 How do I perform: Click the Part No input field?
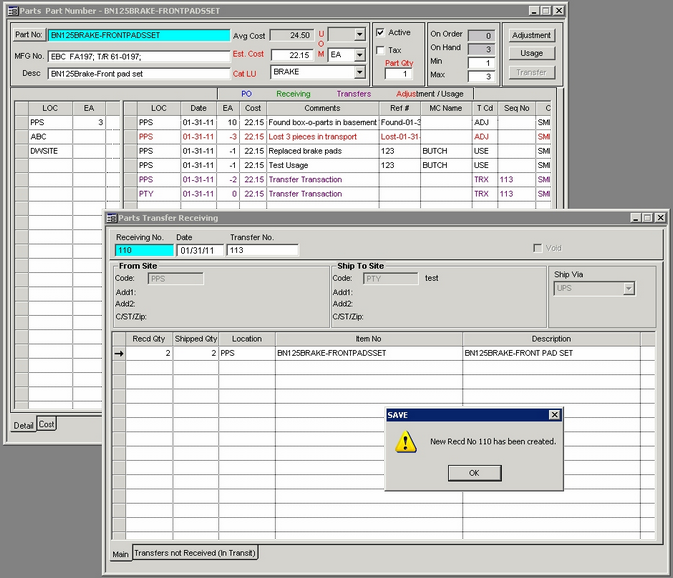point(138,35)
